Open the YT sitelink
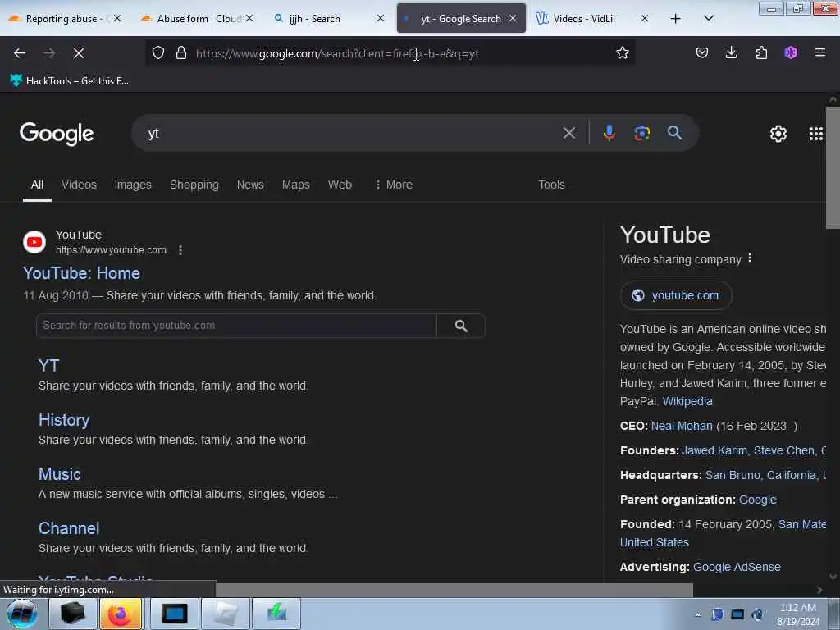This screenshot has width=840, height=630. [48, 366]
